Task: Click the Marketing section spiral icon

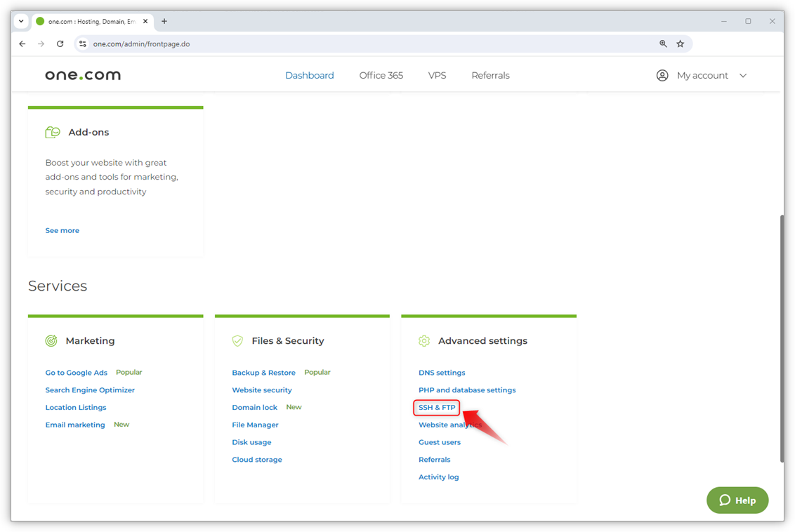Action: click(51, 340)
